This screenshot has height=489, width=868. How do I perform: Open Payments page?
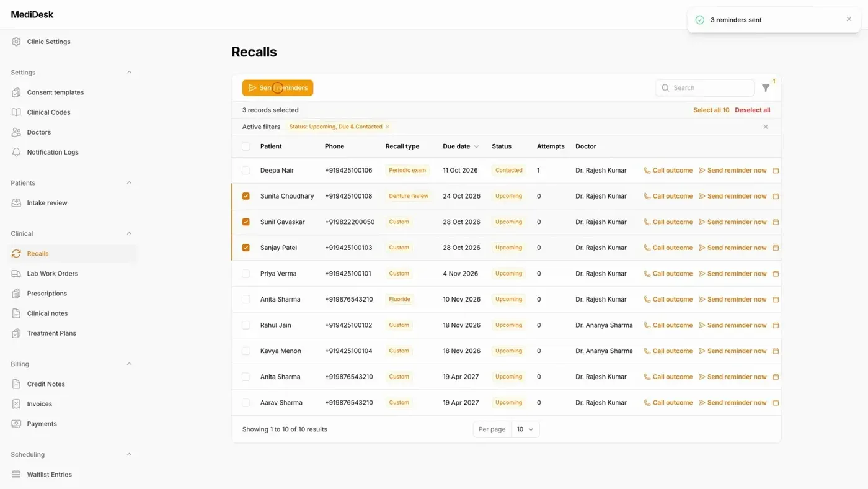point(42,424)
